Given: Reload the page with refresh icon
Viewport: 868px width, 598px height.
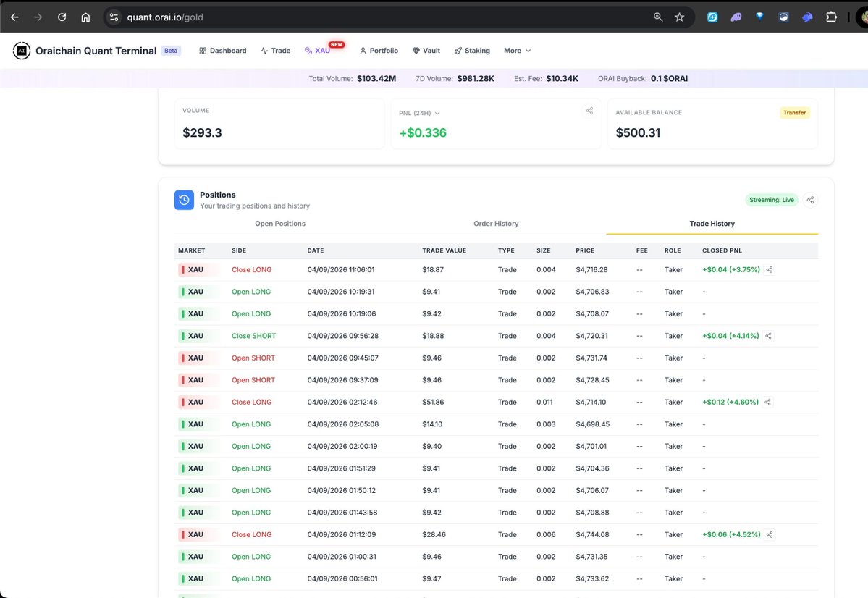Looking at the screenshot, I should pos(62,17).
